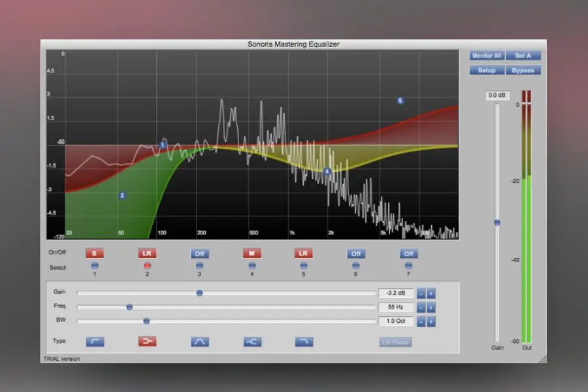The image size is (588, 392).
Task: Toggle the M mute button on band 4
Action: (252, 253)
